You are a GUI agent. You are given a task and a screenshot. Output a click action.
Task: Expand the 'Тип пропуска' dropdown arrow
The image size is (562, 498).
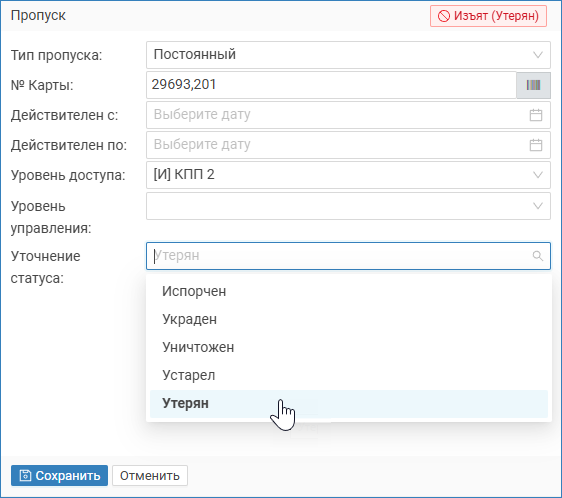coord(538,55)
